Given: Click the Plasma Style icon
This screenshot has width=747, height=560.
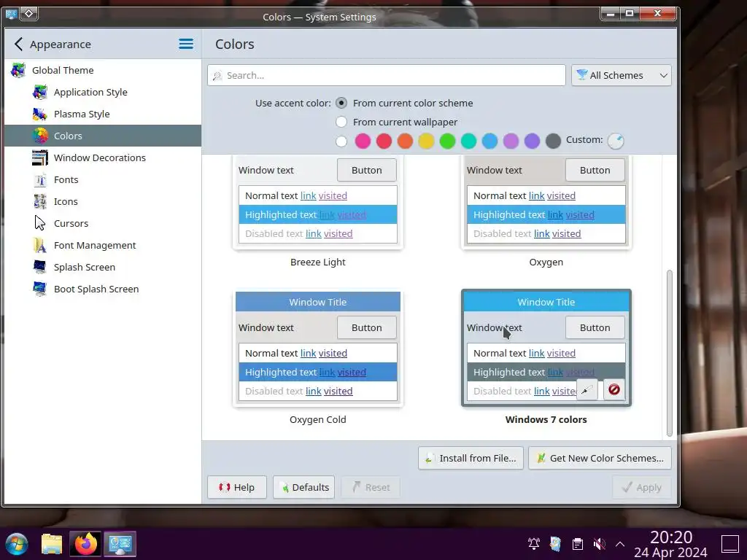Looking at the screenshot, I should coord(40,114).
